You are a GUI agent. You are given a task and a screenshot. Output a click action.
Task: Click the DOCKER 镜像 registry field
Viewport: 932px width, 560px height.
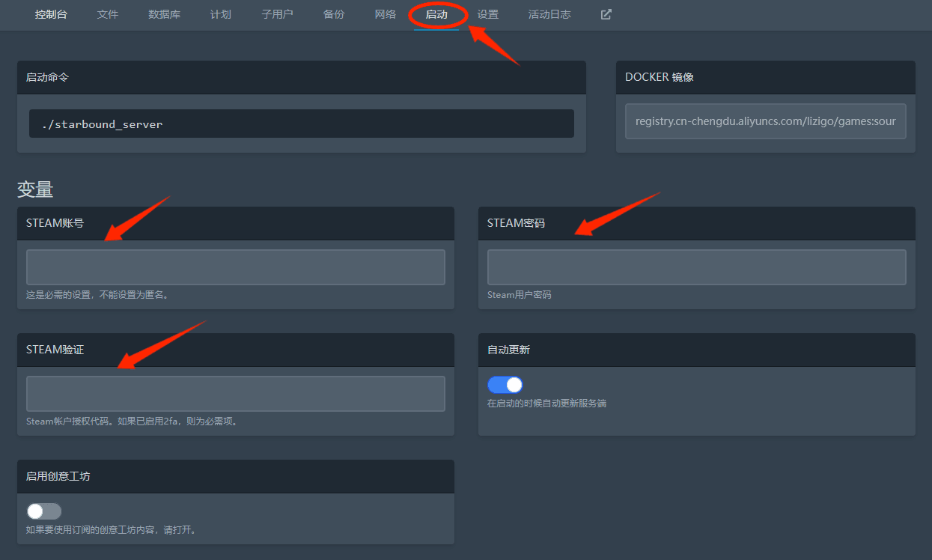(x=766, y=121)
